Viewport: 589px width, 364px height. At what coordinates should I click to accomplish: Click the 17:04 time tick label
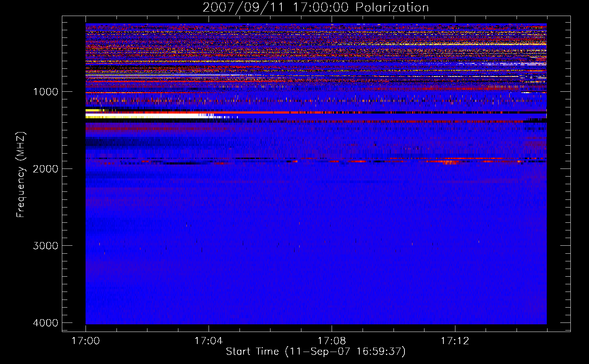click(x=209, y=341)
